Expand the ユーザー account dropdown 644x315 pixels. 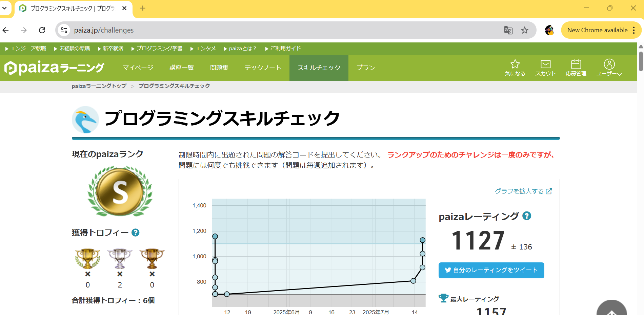click(x=609, y=68)
